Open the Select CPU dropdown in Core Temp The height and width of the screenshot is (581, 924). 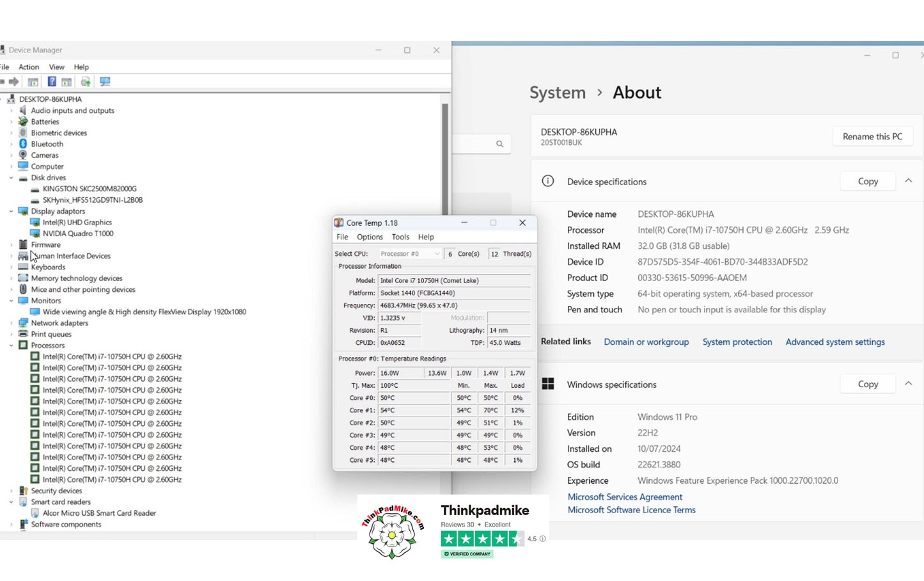(409, 254)
